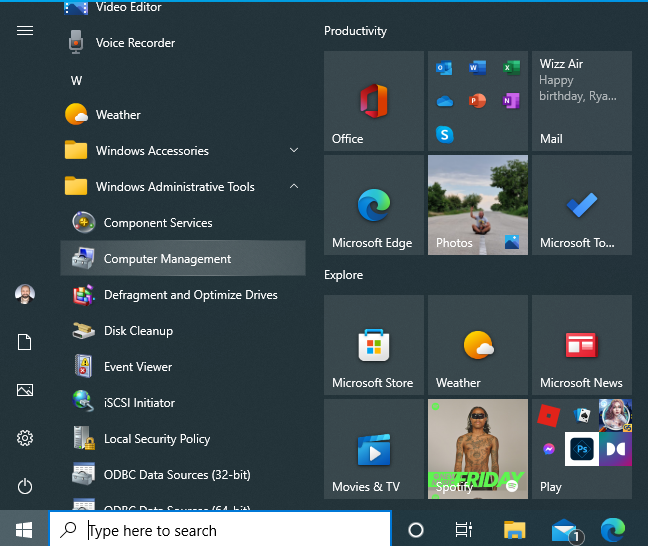Jump to letter W index header
The image size is (648, 546).
point(76,80)
